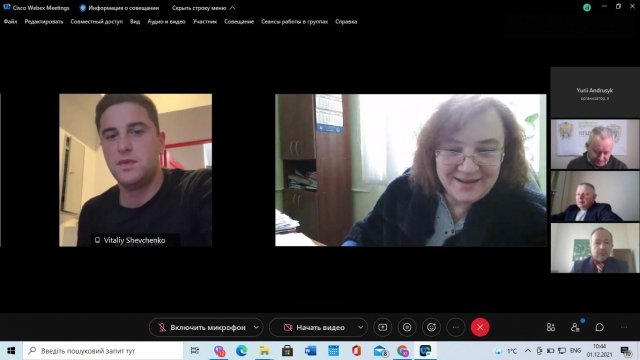Image resolution: width=640 pixels, height=360 pixels.
Task: Click the Windows Start button
Action: coord(11,351)
